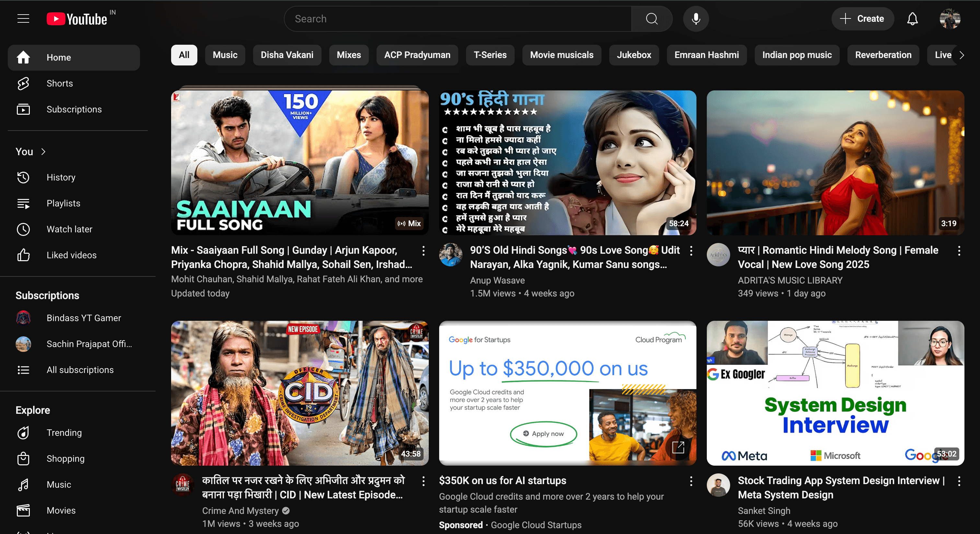Click the search magnifier icon
The image size is (980, 534).
pos(652,18)
